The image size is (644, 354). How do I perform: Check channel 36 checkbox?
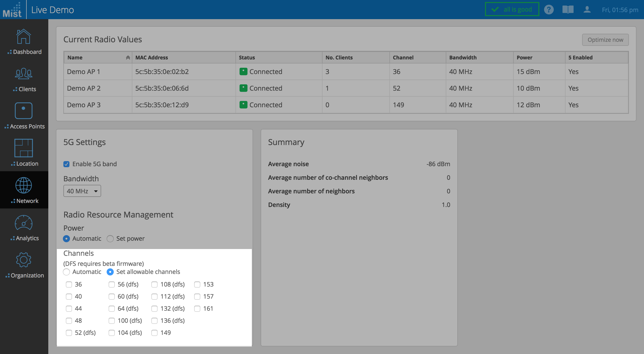(x=69, y=285)
